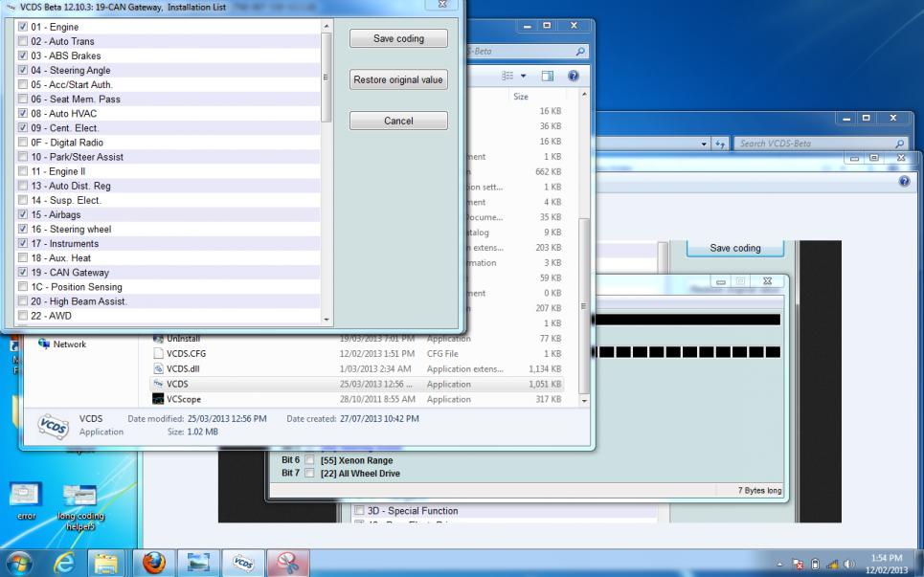The image size is (924, 577).
Task: Click Cancel in the Installation List dialog
Action: 398,121
